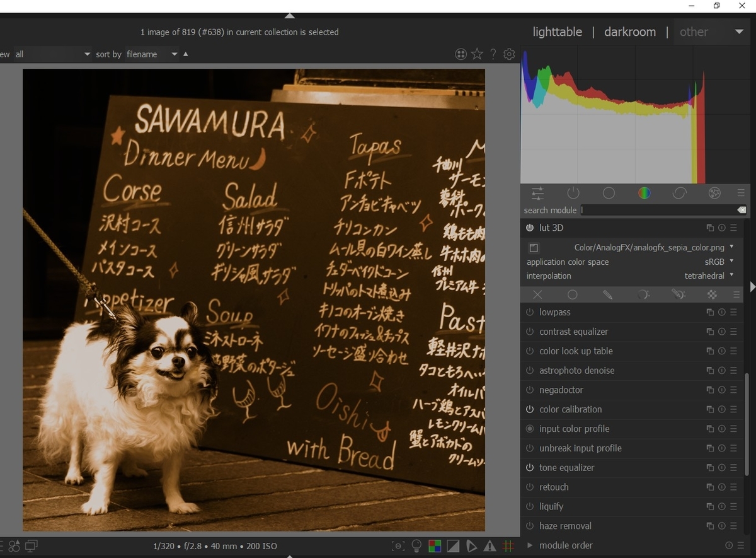Screen dimensions: 756x558
Task: Toggle color assessment bulb
Action: [x=416, y=546]
